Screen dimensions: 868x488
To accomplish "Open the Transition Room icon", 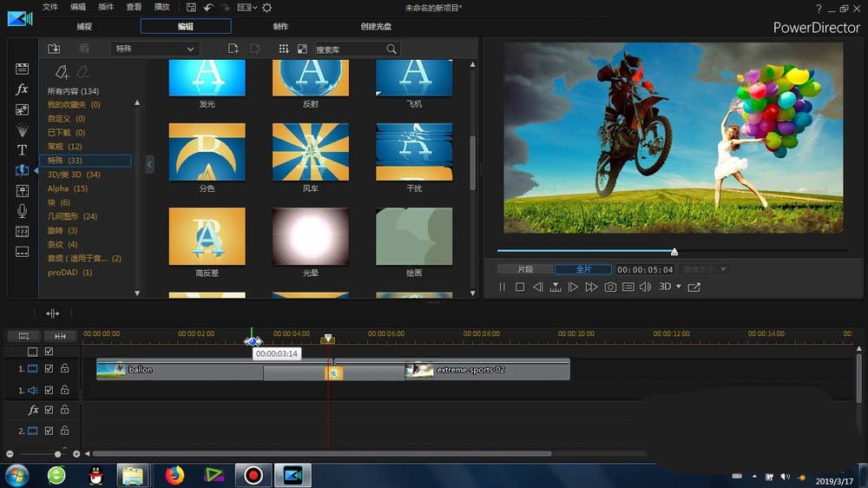I will pyautogui.click(x=23, y=170).
